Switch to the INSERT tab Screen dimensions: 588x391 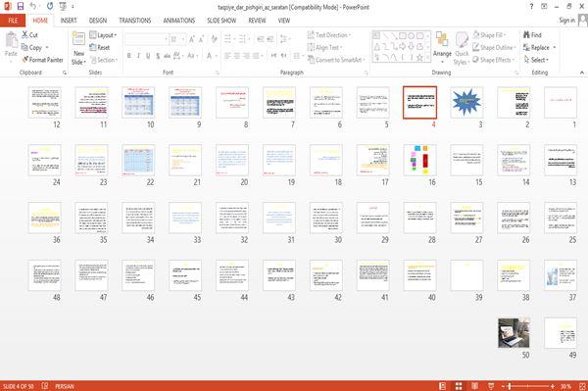pyautogui.click(x=69, y=21)
